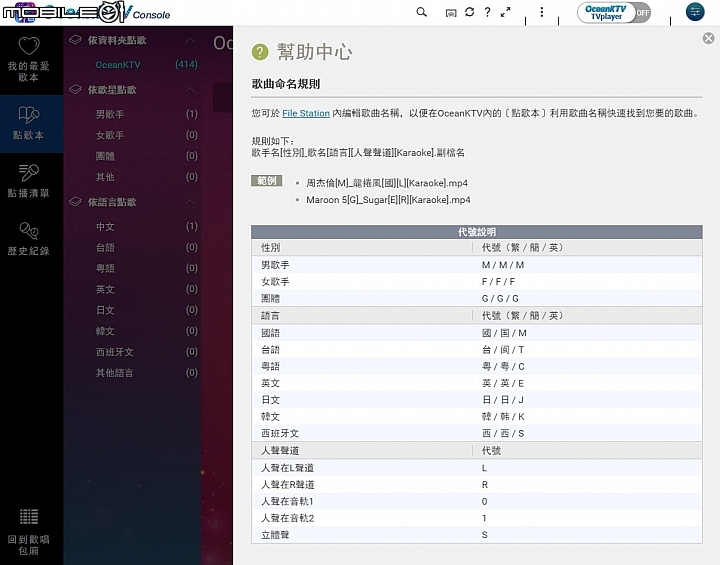Click the Maroon 5 example filename

pos(388,200)
